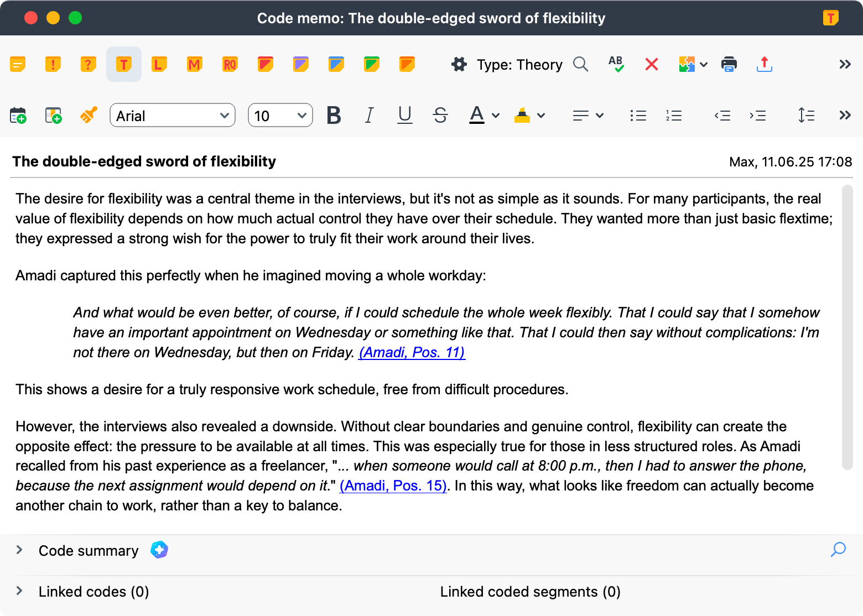Image resolution: width=863 pixels, height=616 pixels.
Task: Toggle underline formatting
Action: click(405, 116)
